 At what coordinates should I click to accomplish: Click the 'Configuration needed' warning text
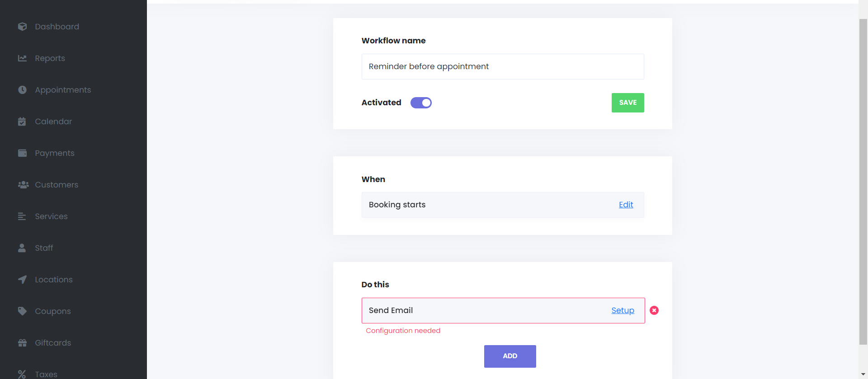click(403, 331)
